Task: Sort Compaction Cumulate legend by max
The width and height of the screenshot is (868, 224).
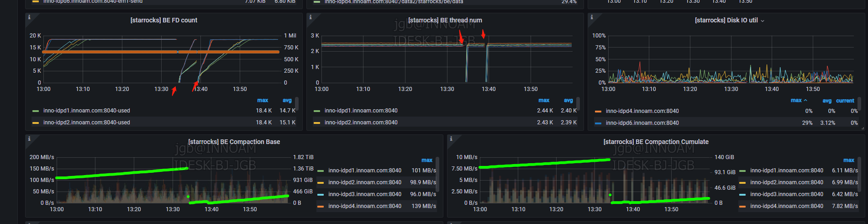Action: [x=849, y=160]
